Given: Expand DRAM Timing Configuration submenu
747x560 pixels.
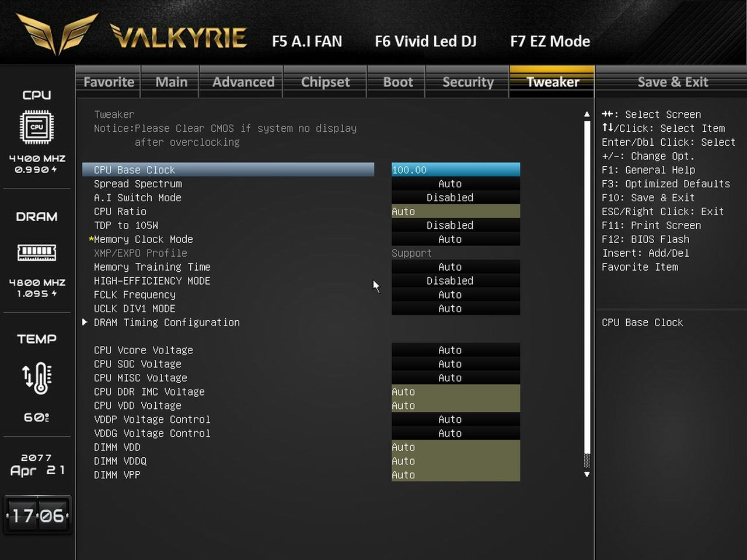Looking at the screenshot, I should coord(166,323).
